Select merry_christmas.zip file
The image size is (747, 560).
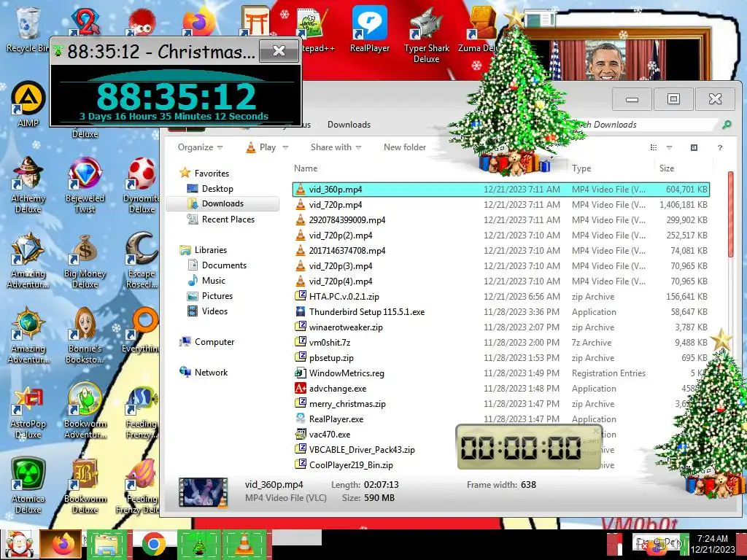pyautogui.click(x=500, y=404)
